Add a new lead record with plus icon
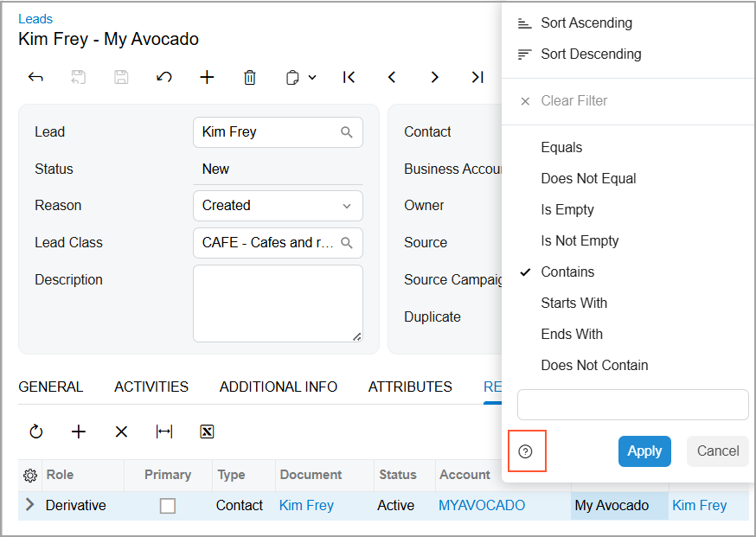 click(207, 77)
